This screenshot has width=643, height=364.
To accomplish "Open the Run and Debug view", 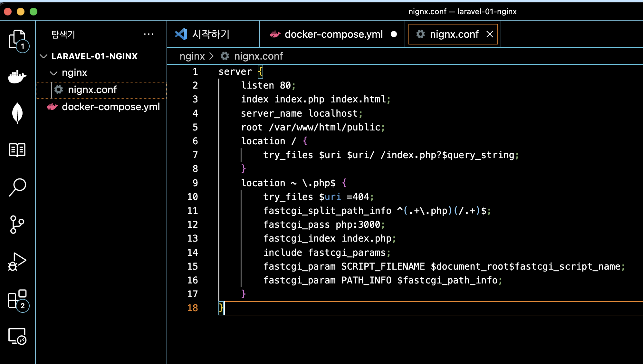I will click(x=17, y=262).
